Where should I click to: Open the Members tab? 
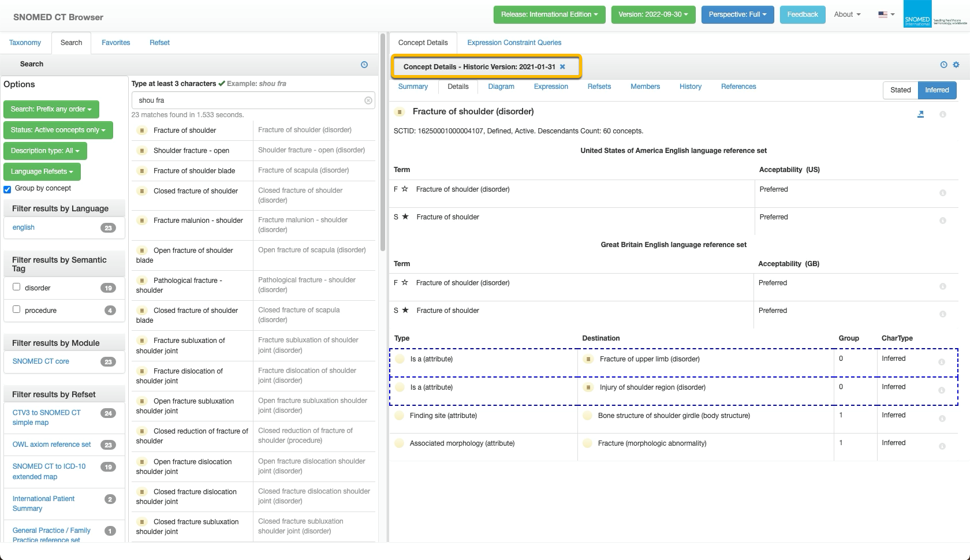click(645, 87)
